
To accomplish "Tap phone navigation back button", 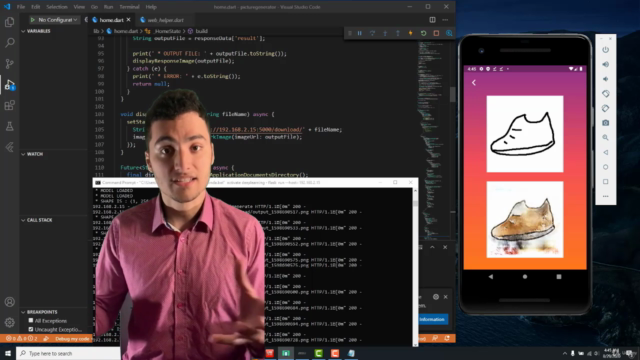I will coord(491,277).
